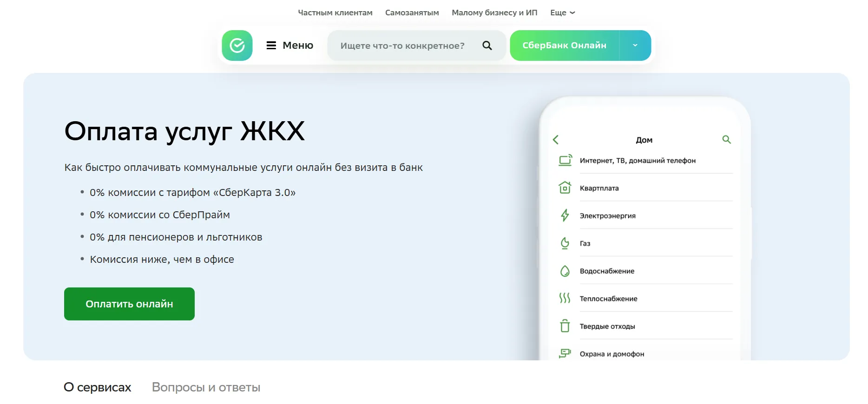
Task: Expand the dropdown arrow beside СберБанк Онлайн
Action: click(635, 46)
